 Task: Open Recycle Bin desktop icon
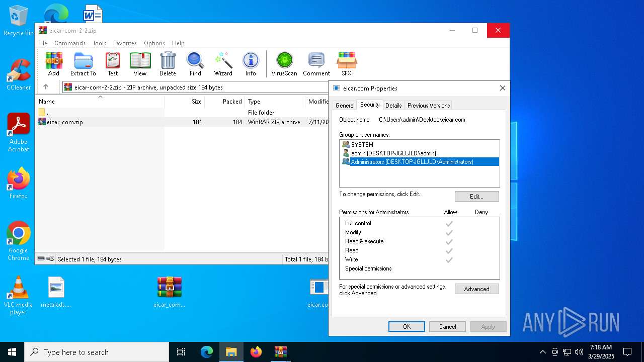[x=18, y=21]
